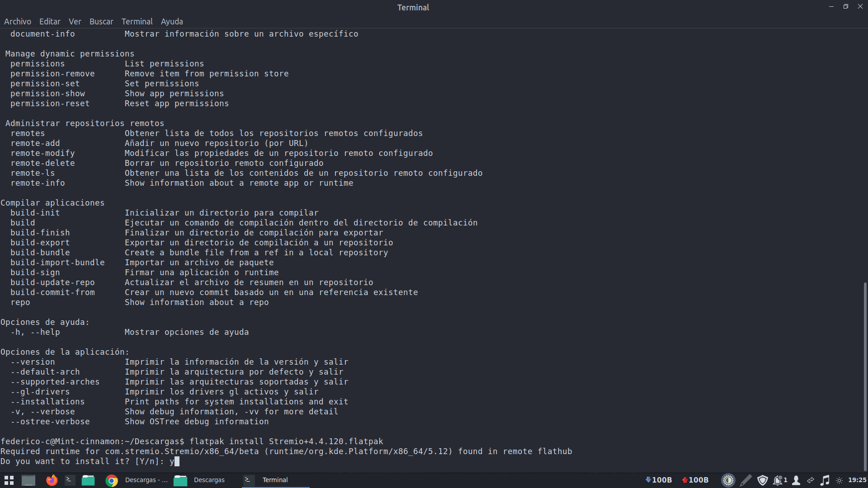Open the Buscar menu
The image size is (868, 488).
(101, 22)
